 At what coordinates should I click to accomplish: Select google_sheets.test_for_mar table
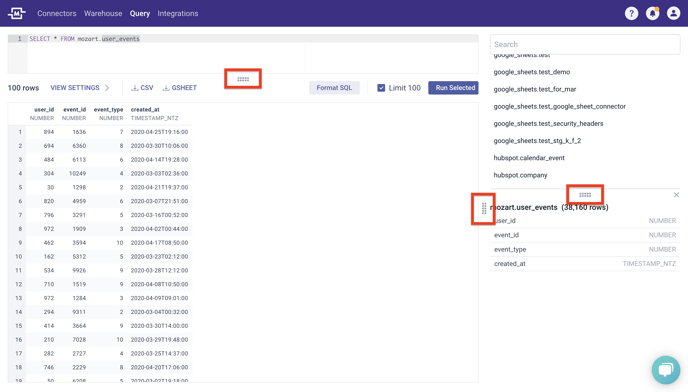[535, 89]
